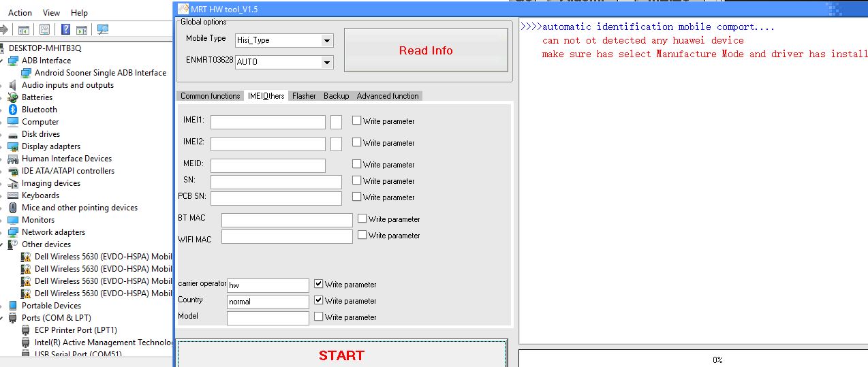Image resolution: width=868 pixels, height=367 pixels.
Task: Click the blue Help question mark icon
Action: 66,30
